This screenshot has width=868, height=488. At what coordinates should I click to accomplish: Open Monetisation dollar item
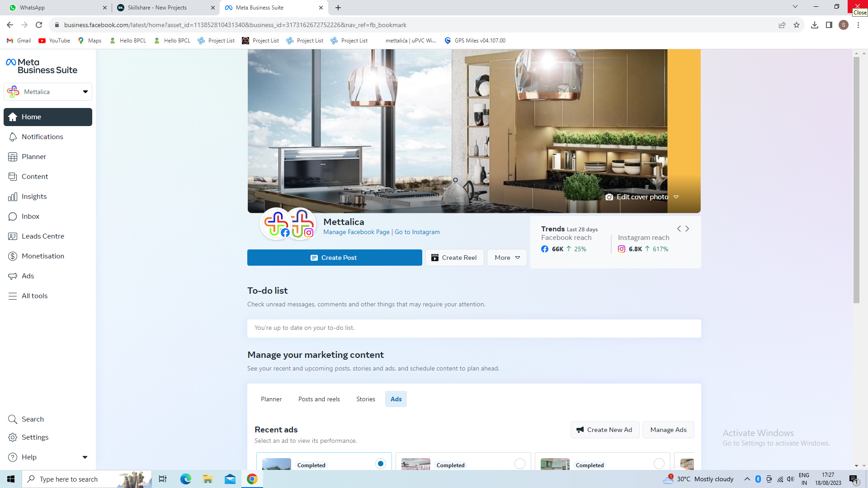point(48,256)
